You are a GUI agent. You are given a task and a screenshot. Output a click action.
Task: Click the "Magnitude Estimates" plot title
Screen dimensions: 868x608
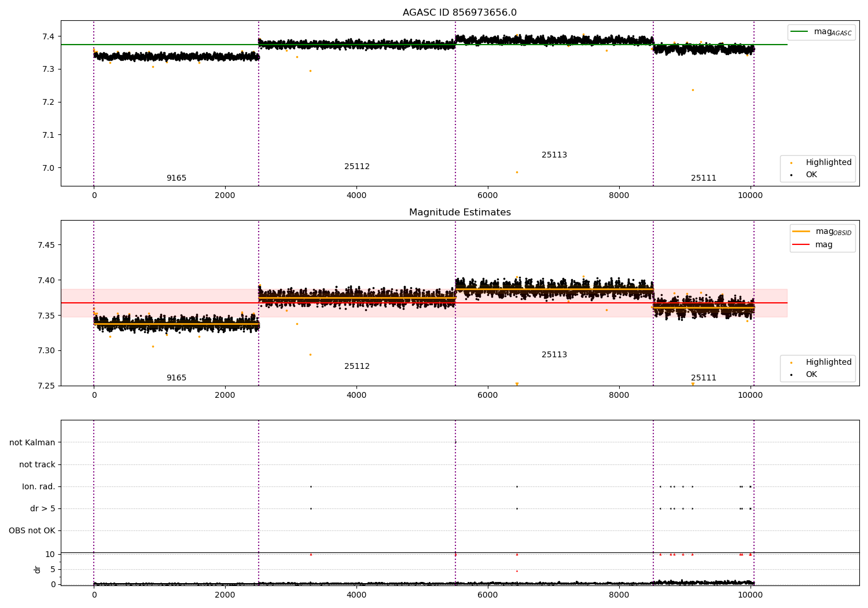pos(459,213)
